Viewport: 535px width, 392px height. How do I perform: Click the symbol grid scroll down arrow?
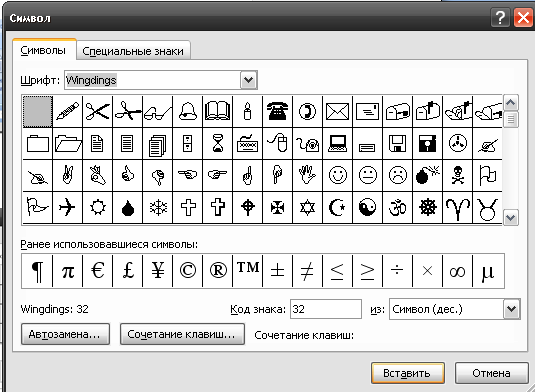(511, 217)
